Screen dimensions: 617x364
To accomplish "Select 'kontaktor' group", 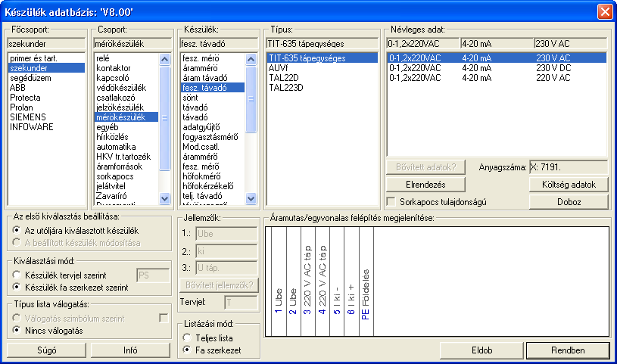I will tap(126, 68).
